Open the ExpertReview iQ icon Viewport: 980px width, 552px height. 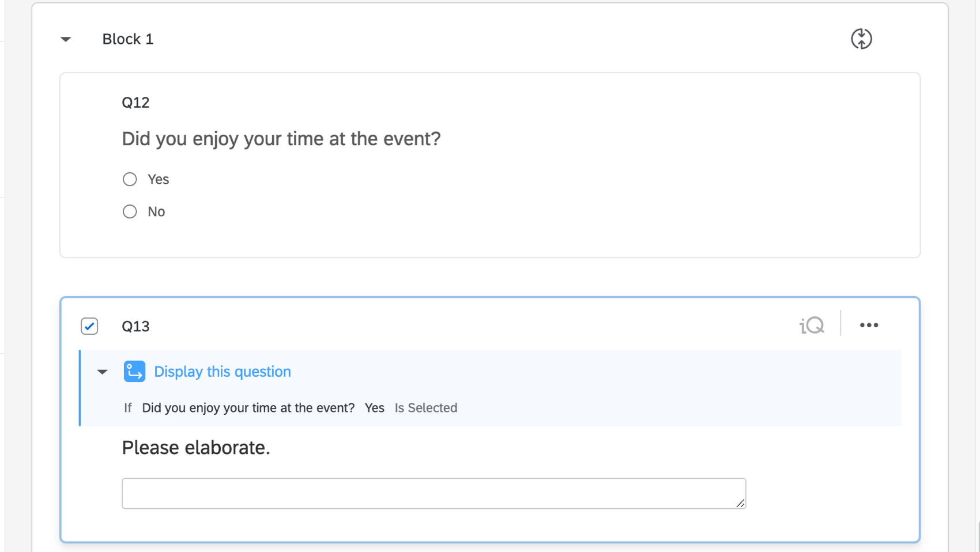click(x=812, y=326)
